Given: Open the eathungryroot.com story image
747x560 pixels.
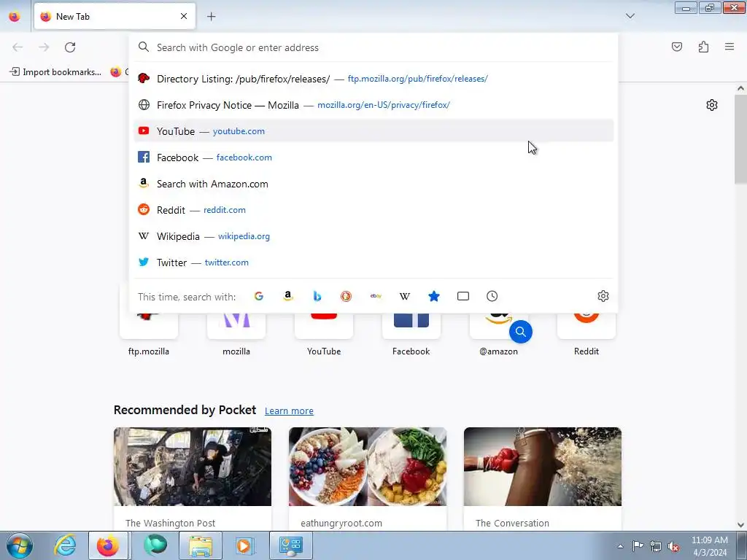Looking at the screenshot, I should pos(368,467).
